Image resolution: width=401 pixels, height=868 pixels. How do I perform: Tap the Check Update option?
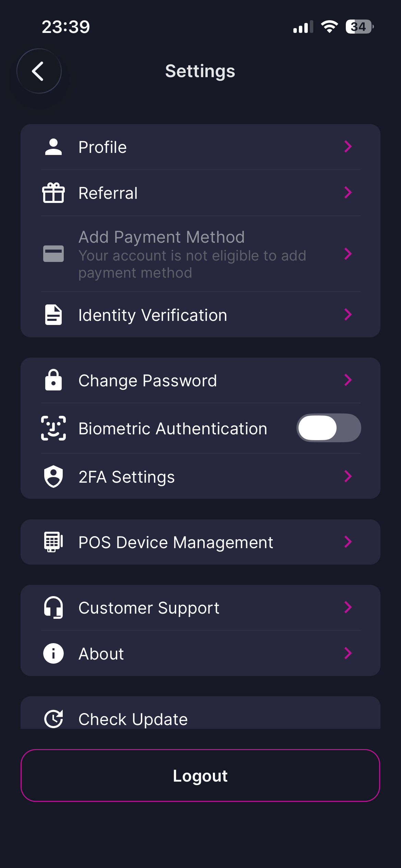[133, 719]
